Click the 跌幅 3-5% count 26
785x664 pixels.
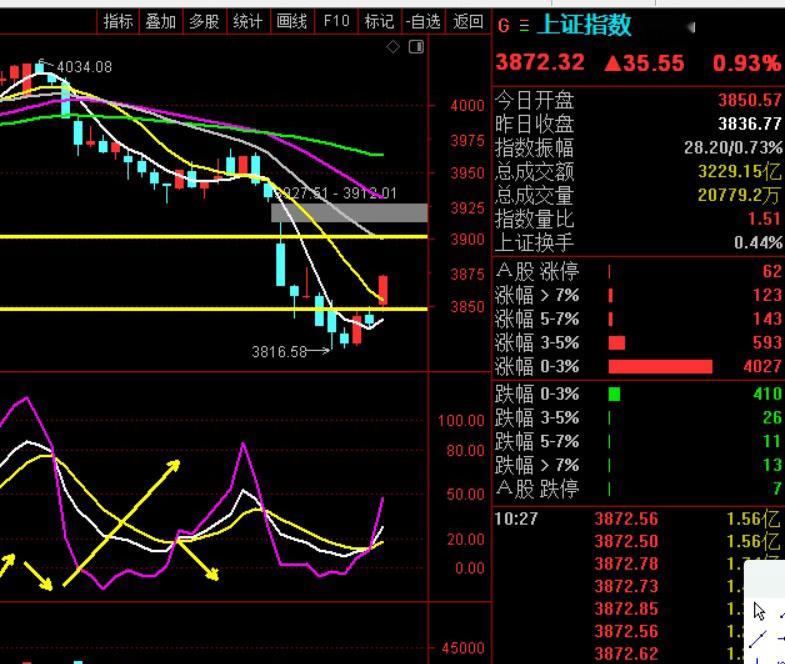point(772,418)
